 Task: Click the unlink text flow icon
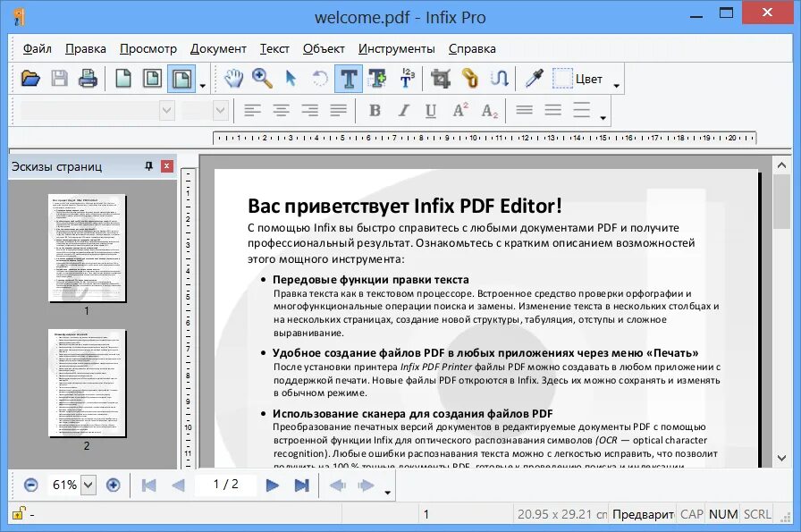coord(499,79)
